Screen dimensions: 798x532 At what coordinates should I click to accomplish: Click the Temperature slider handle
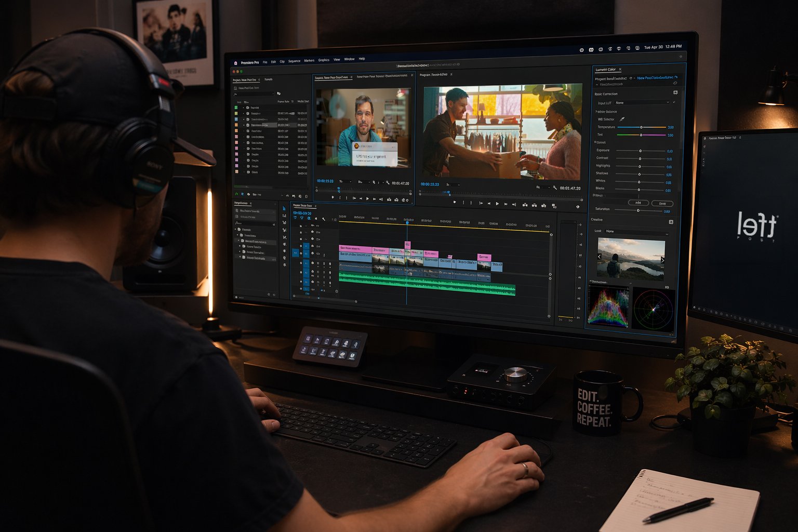point(641,127)
